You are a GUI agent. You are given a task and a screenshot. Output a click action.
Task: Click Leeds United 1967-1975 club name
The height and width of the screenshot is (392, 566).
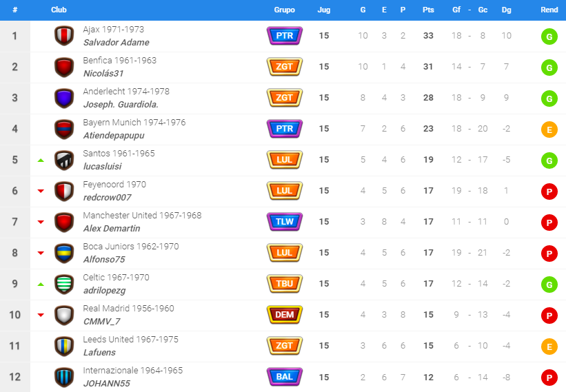[131, 340]
